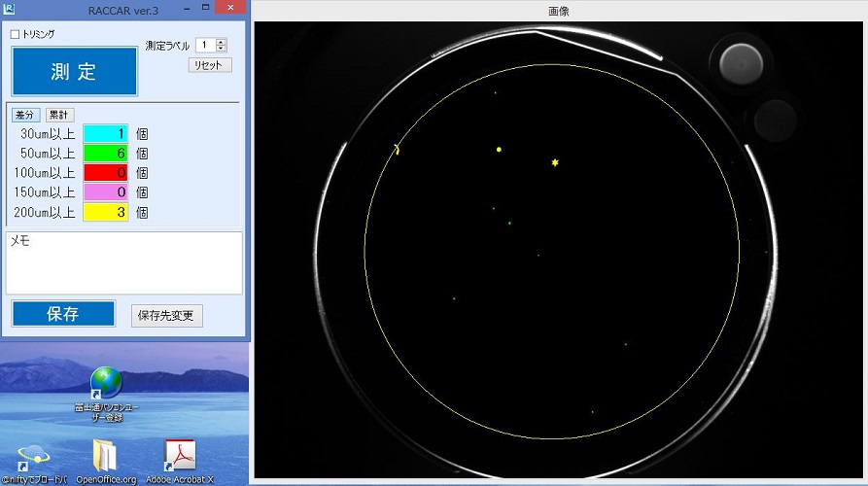Open the @nifty broadband desktop shortcut
This screenshot has height=486, width=868.
(x=36, y=455)
